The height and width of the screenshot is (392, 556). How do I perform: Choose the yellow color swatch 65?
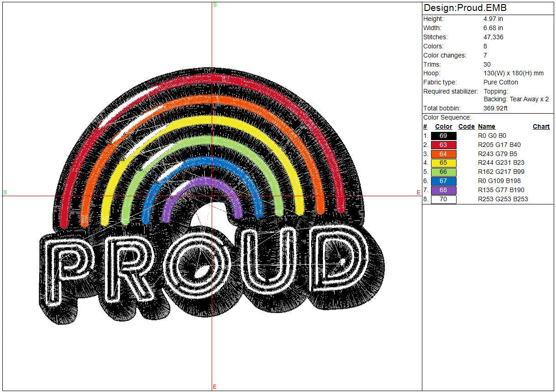(443, 163)
